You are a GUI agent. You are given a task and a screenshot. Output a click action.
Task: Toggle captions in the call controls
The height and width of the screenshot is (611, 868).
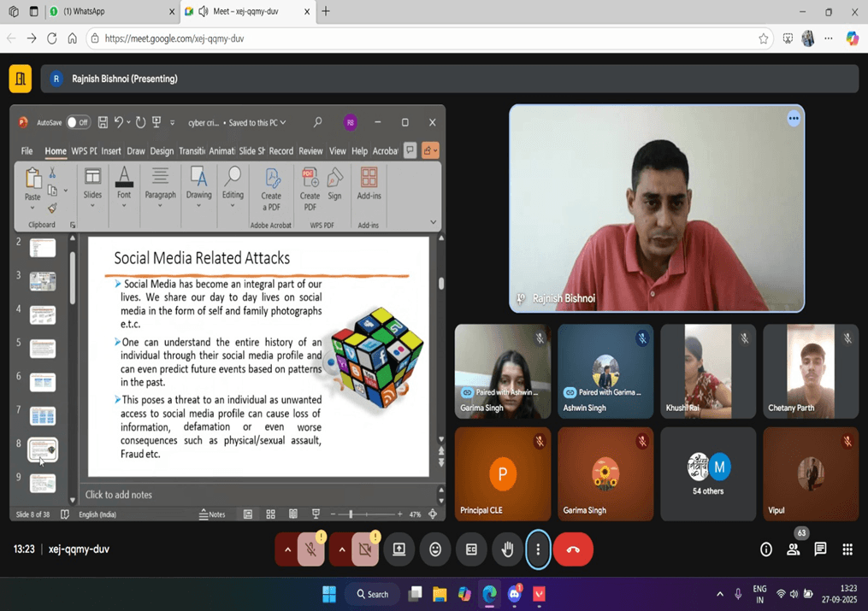point(471,549)
